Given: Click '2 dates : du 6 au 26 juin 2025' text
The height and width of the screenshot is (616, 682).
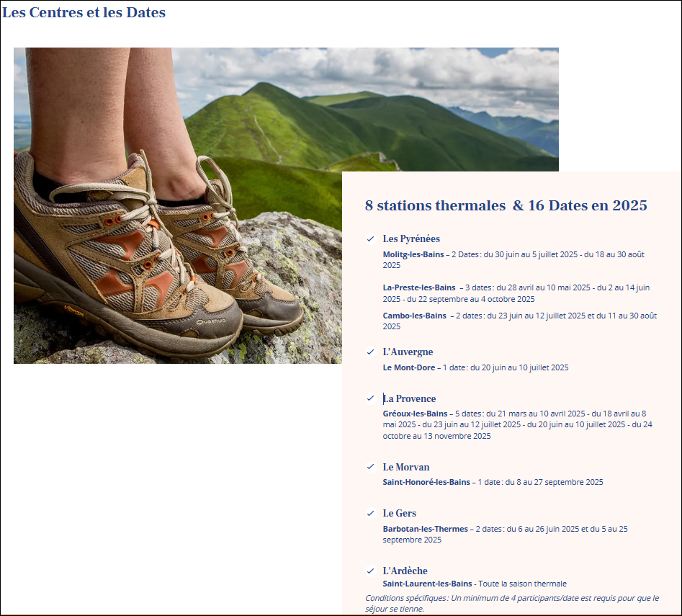Looking at the screenshot, I should pos(527,529).
